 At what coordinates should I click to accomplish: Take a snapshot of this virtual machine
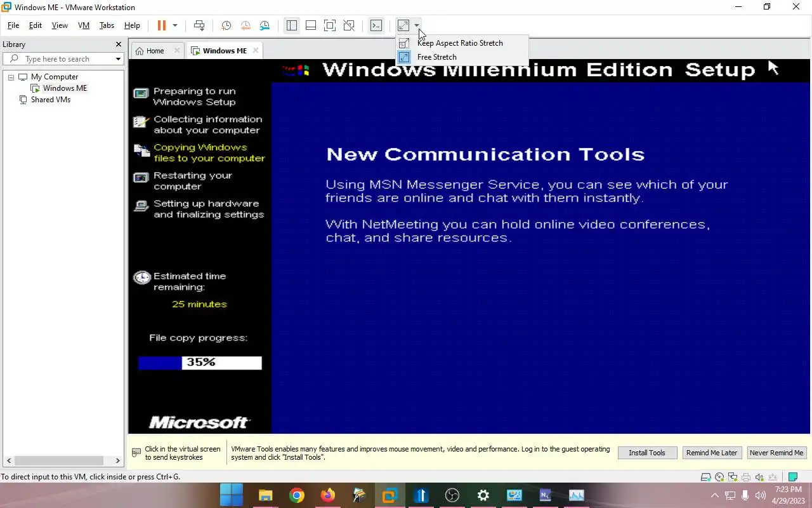click(x=226, y=25)
